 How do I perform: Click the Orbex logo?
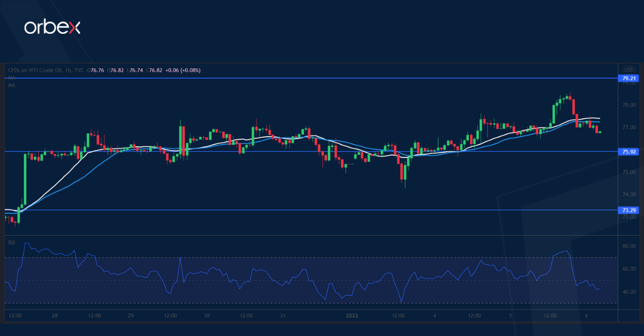coord(52,27)
